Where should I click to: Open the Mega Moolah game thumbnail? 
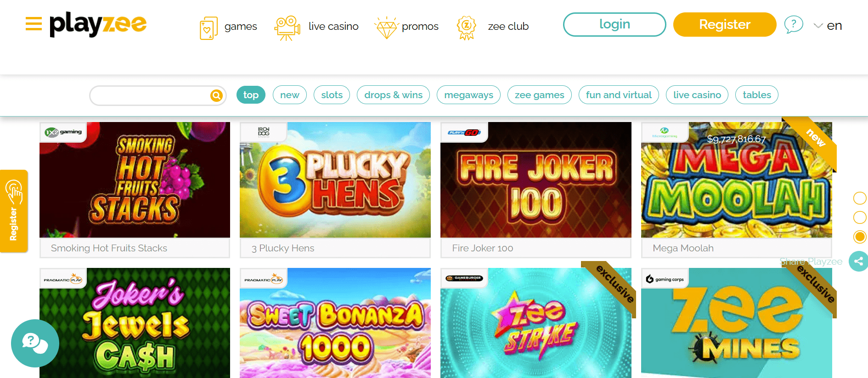737,180
